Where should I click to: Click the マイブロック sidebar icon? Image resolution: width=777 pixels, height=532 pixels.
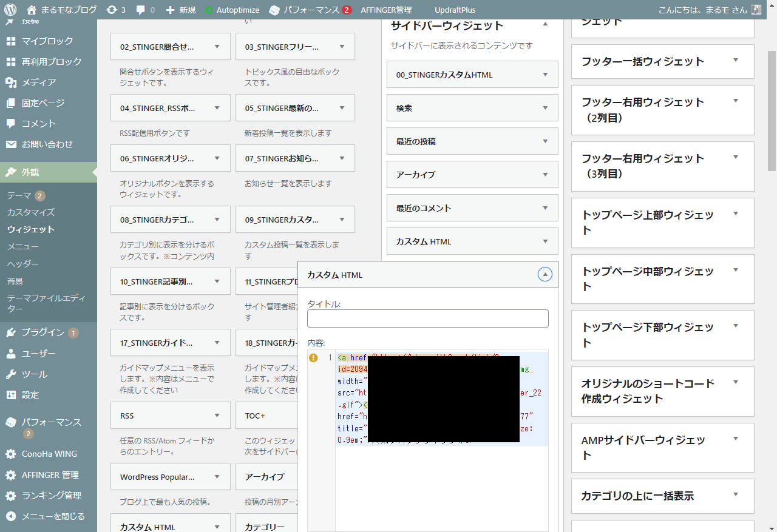[11, 41]
